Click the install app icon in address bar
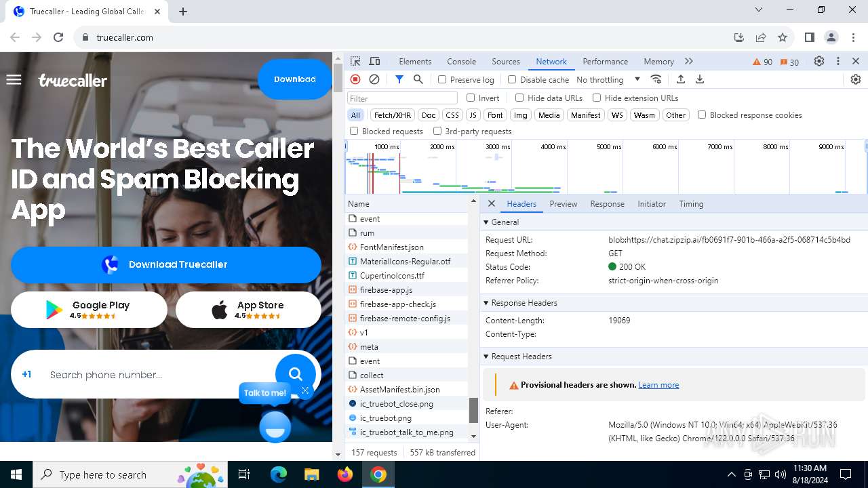Image resolution: width=868 pixels, height=488 pixels. pos(739,37)
